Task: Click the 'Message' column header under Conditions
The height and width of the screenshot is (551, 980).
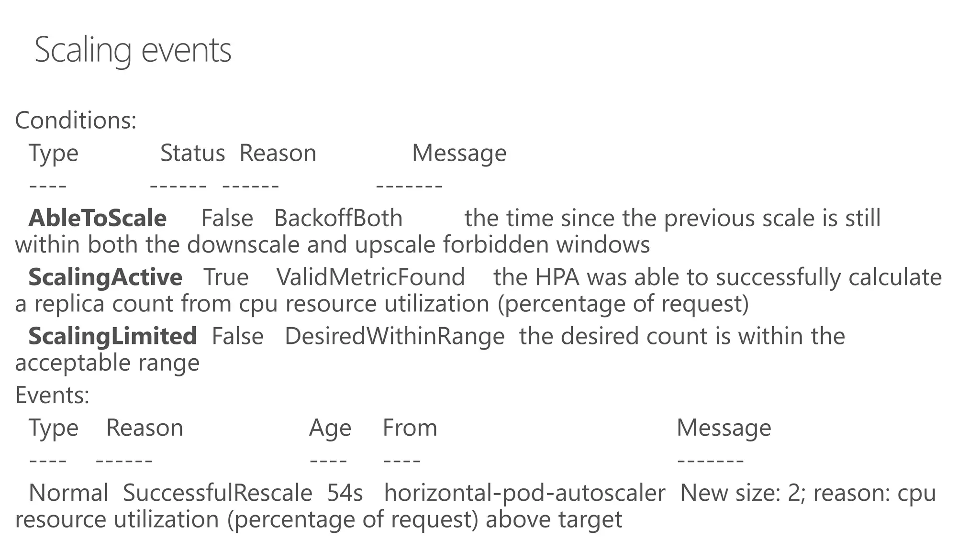Action: 459,154
